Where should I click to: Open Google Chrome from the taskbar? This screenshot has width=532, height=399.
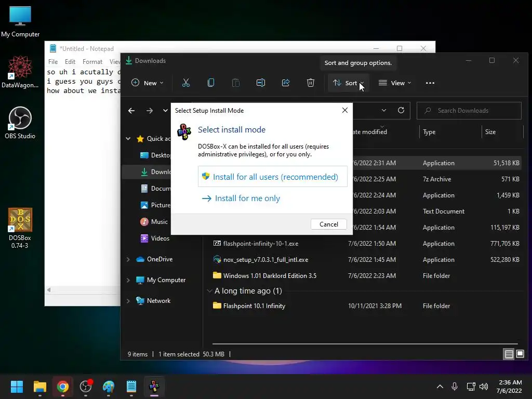click(x=62, y=387)
